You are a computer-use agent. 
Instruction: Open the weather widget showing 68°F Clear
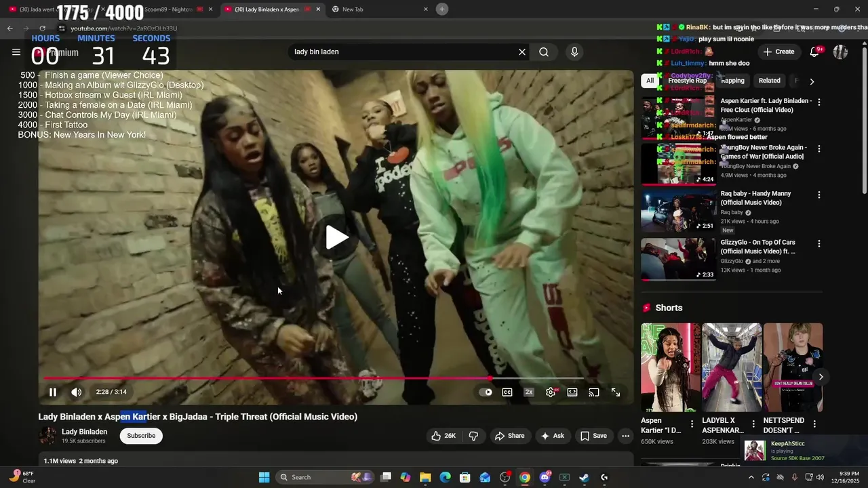click(x=22, y=477)
